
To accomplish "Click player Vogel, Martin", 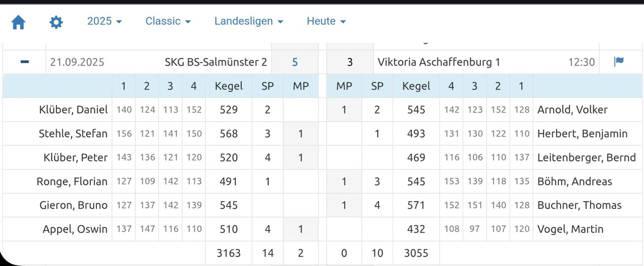I will 570,229.
